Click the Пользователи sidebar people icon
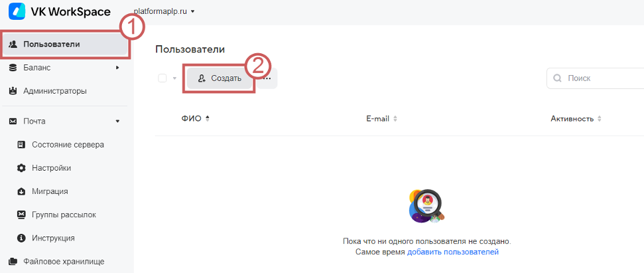 (x=13, y=45)
